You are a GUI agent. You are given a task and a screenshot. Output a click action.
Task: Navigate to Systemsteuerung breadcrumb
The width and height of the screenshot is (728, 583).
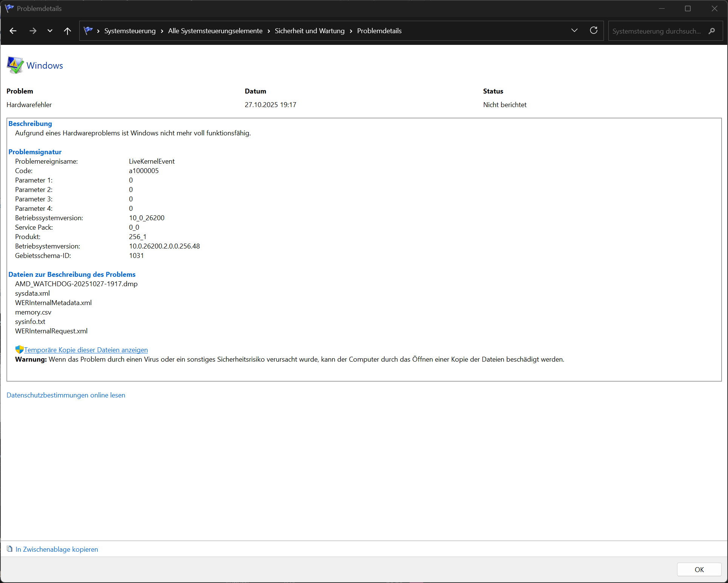[x=130, y=31]
